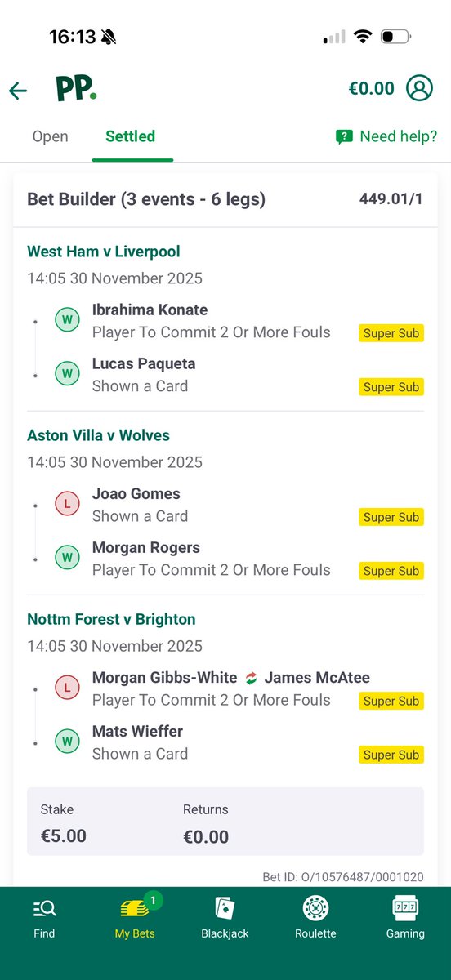Screen dimensions: 451x980
Task: Tap the Bet Builder header row
Action: [225, 199]
